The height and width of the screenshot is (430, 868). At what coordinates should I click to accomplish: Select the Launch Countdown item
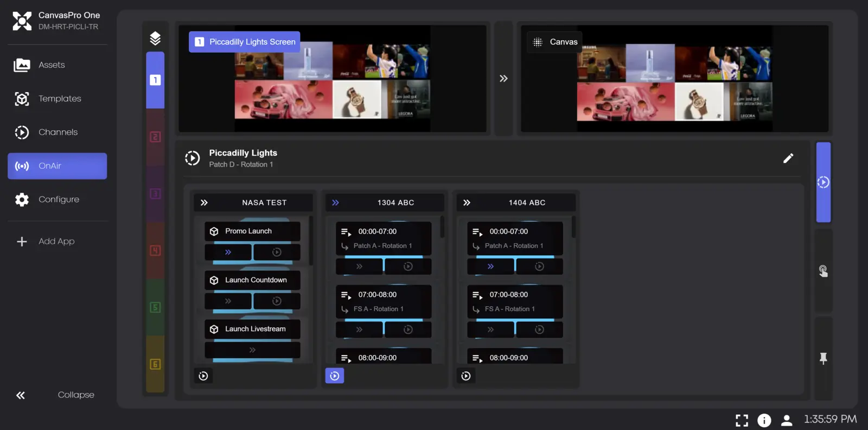pyautogui.click(x=252, y=280)
